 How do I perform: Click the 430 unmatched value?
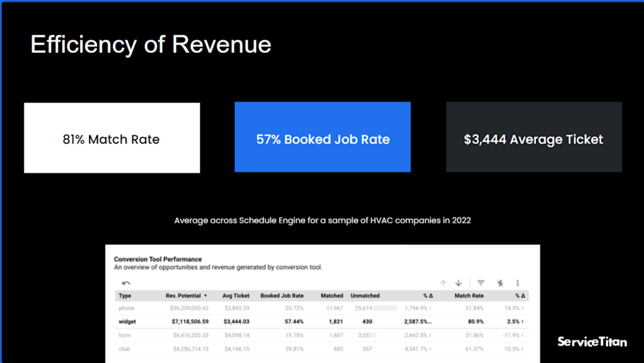tap(367, 321)
